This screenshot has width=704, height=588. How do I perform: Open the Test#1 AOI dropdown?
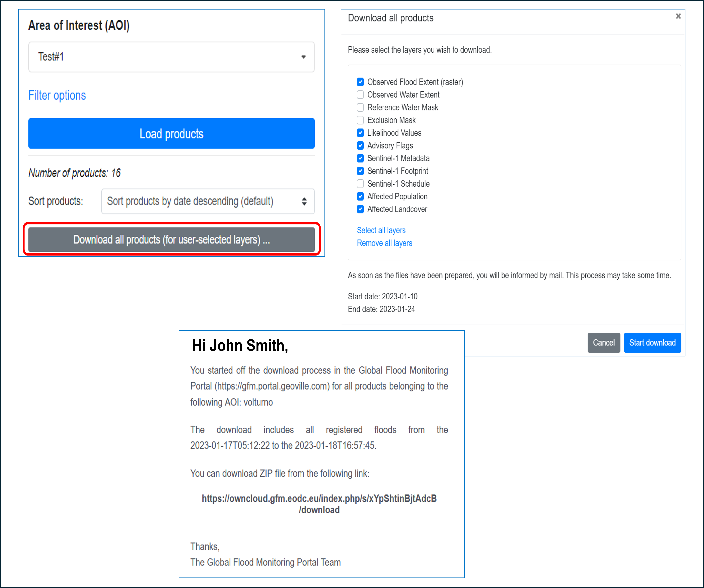171,57
